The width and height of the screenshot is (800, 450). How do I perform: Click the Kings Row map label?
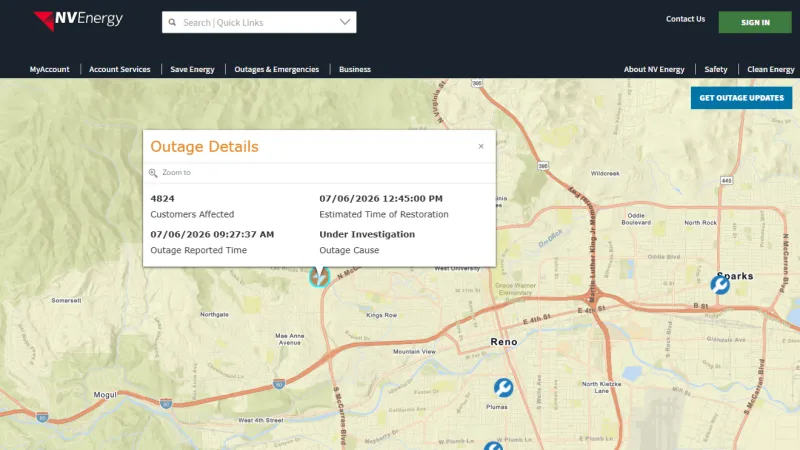tap(382, 315)
